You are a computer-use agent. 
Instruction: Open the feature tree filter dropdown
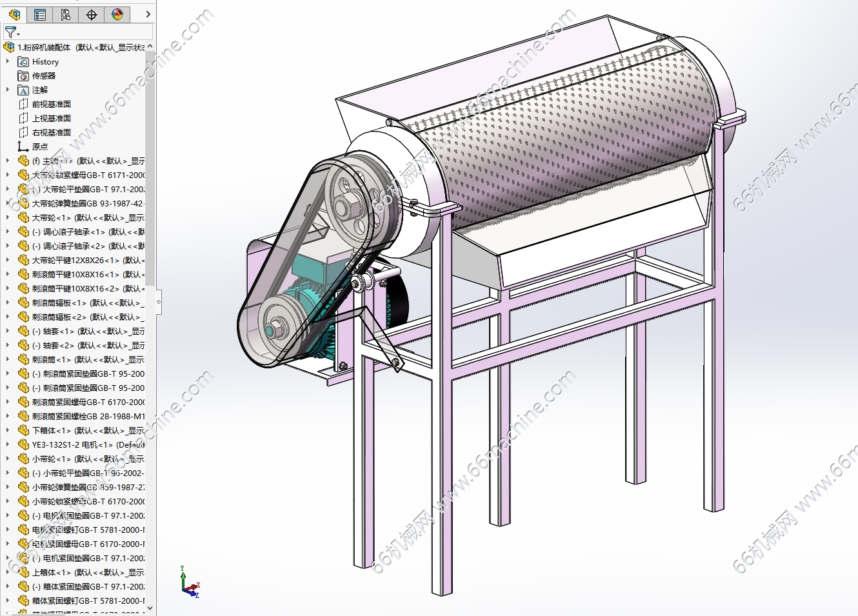[12, 32]
